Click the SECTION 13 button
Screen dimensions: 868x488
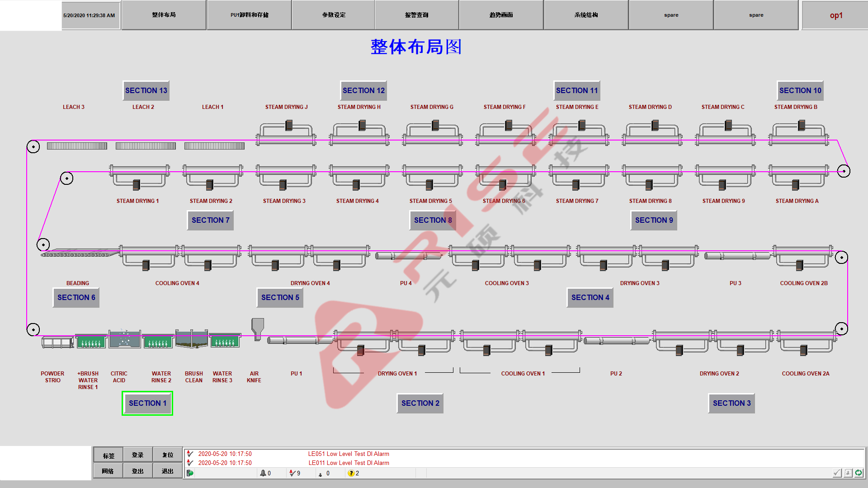point(146,90)
